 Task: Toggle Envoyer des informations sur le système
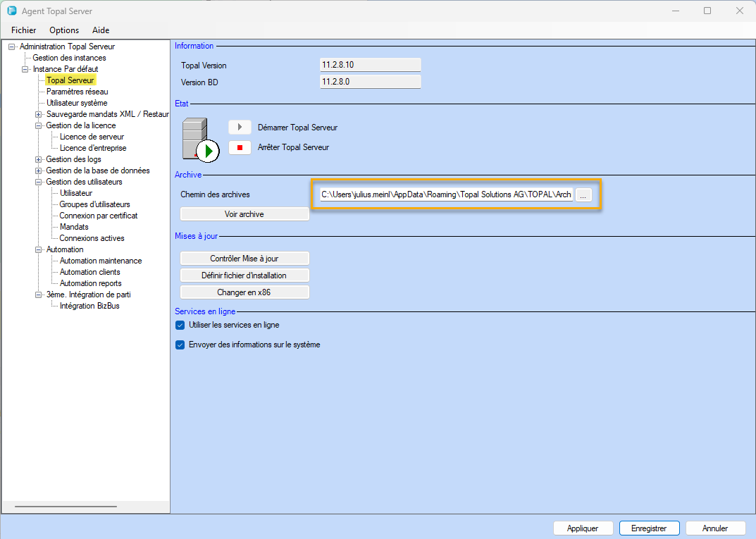(180, 345)
